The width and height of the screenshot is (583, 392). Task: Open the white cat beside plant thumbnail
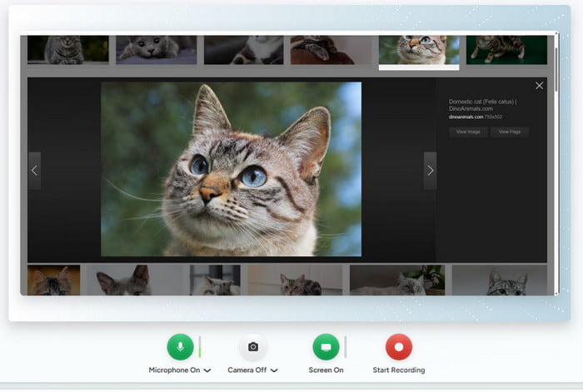click(397, 280)
